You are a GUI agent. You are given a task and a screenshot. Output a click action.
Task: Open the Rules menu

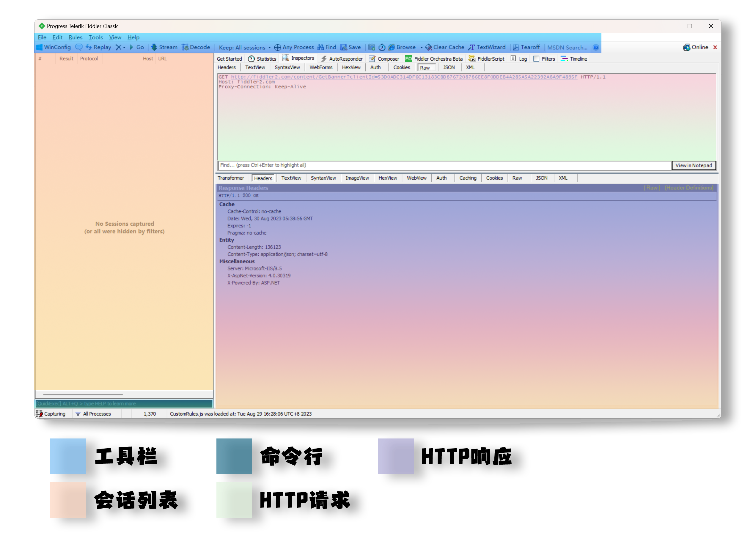tap(75, 37)
